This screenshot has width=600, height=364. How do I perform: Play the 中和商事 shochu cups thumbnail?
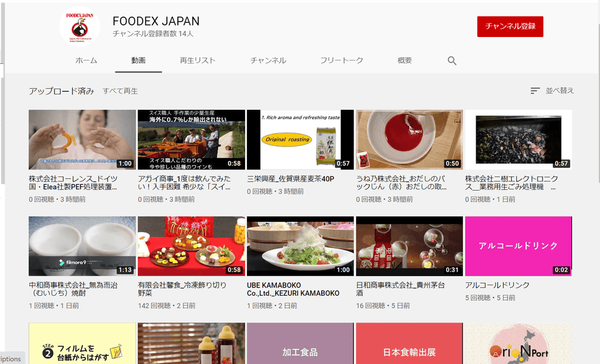(82, 246)
